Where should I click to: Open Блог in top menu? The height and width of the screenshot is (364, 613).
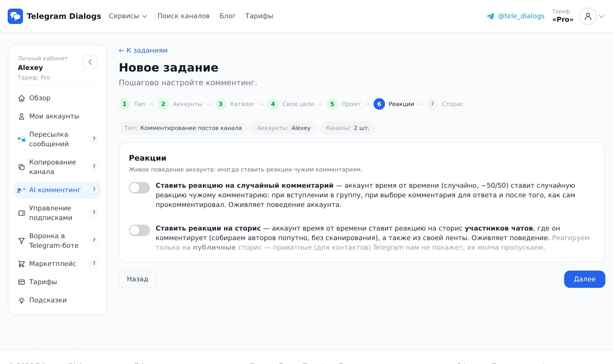227,16
